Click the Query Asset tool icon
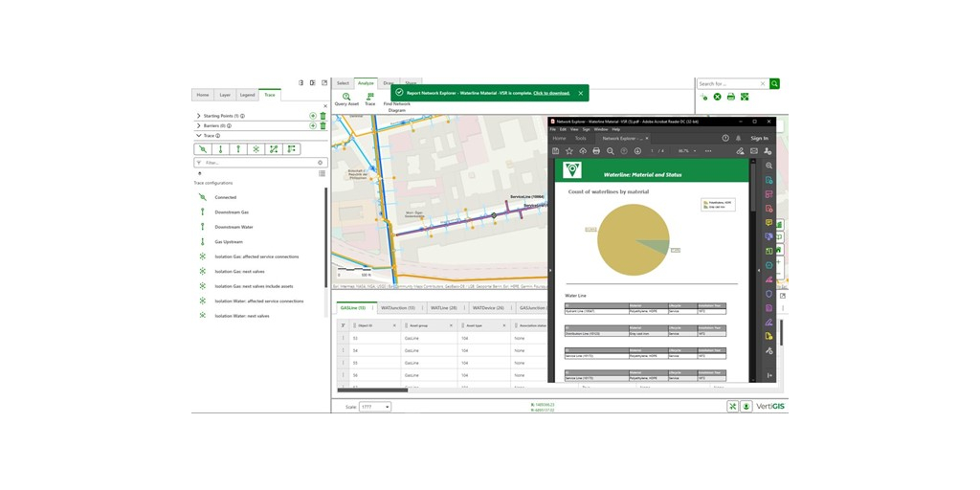The width and height of the screenshot is (980, 490). (346, 97)
